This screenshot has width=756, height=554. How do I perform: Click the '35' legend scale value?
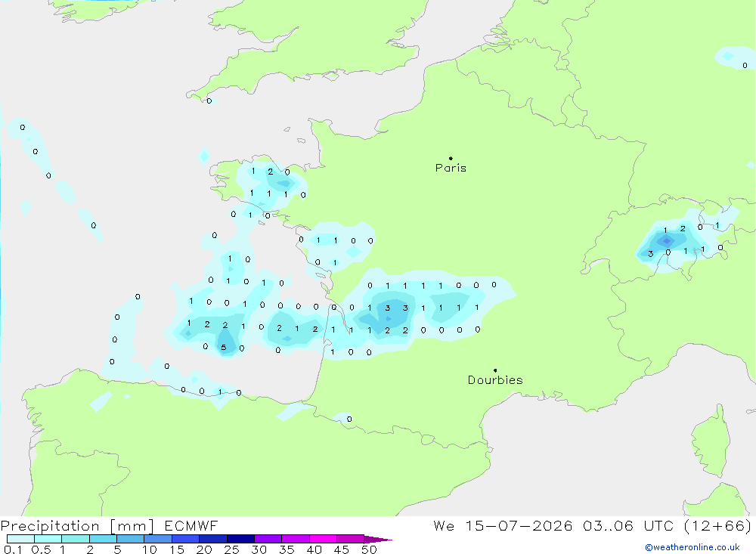(287, 549)
